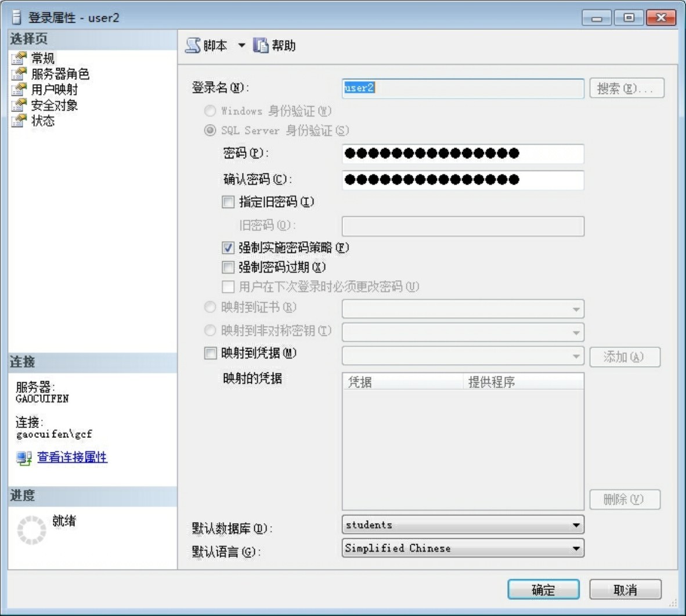The height and width of the screenshot is (616, 686).
Task: Open the 安全对象 page
Action: tap(55, 106)
